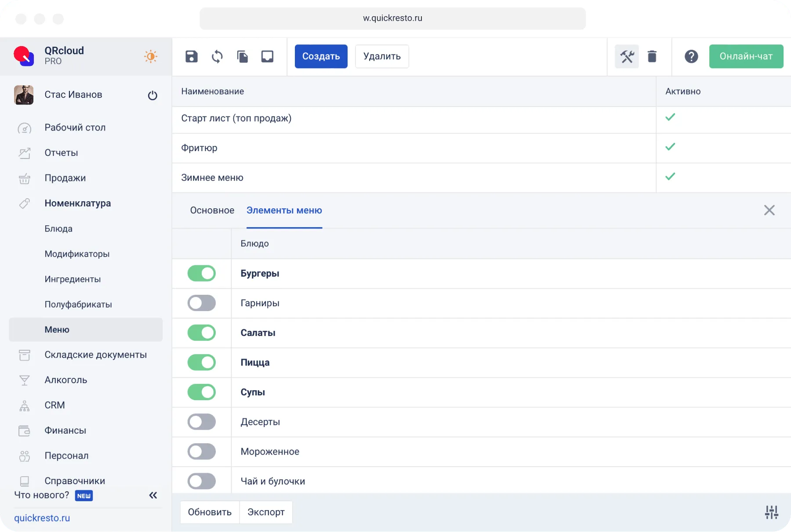This screenshot has height=532, width=791.
Task: Open Модификаторы in sidebar menu
Action: click(77, 254)
